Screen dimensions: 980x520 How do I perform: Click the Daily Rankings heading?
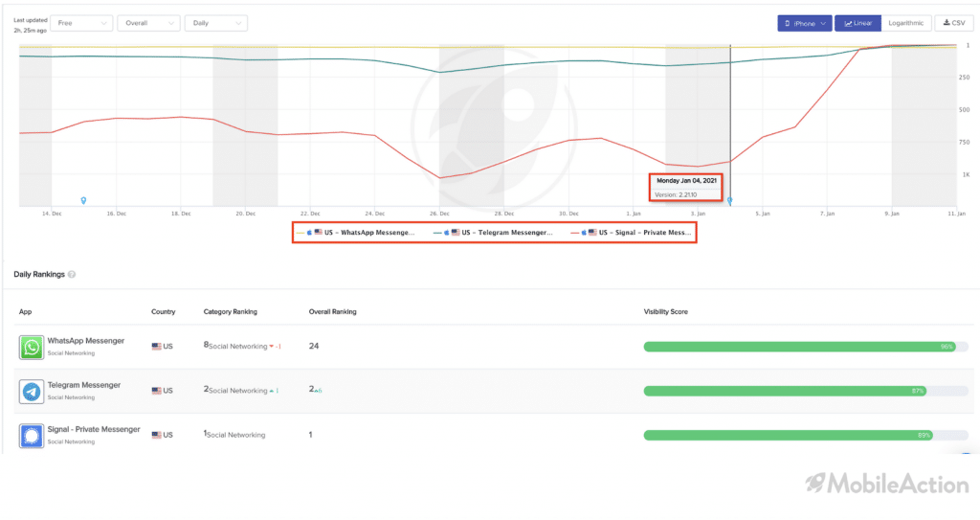point(39,274)
